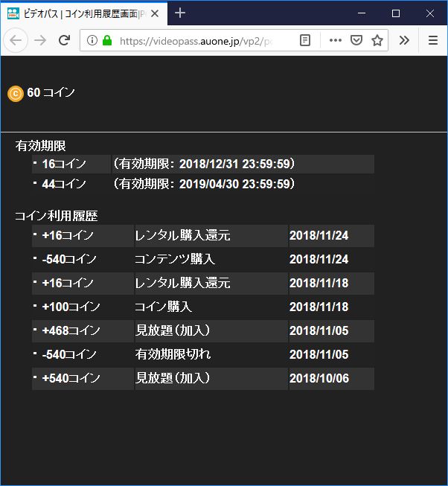Screen dimensions: 448x486
Task: Minimize the browser window
Action: coord(362,13)
